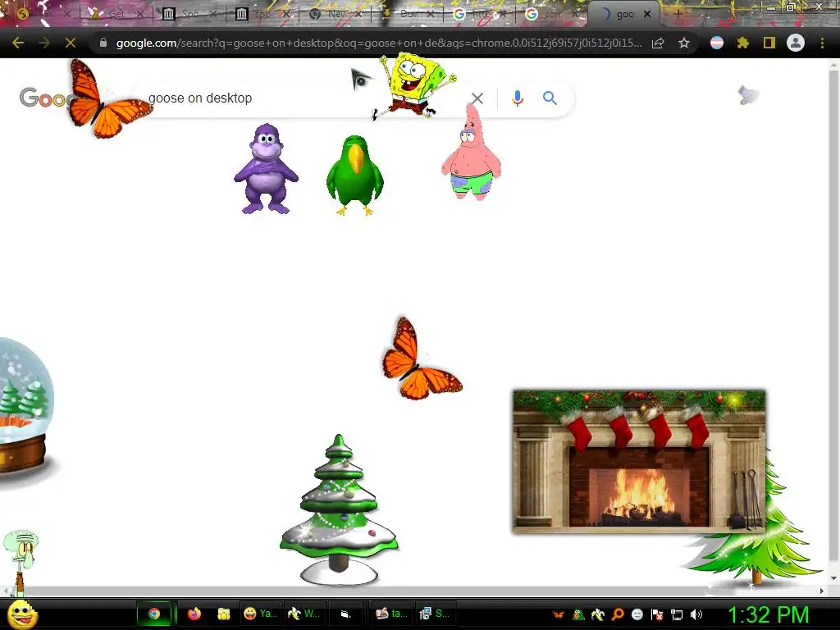Click the 1:32 PM clock
The image size is (840, 630).
768,615
